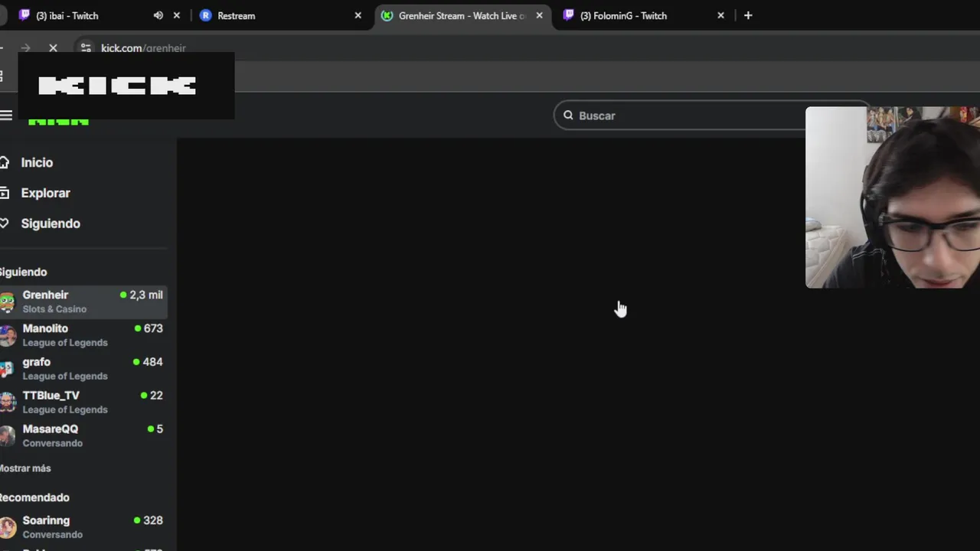Click Conversando under MasareQQ
980x551 pixels.
tap(53, 444)
